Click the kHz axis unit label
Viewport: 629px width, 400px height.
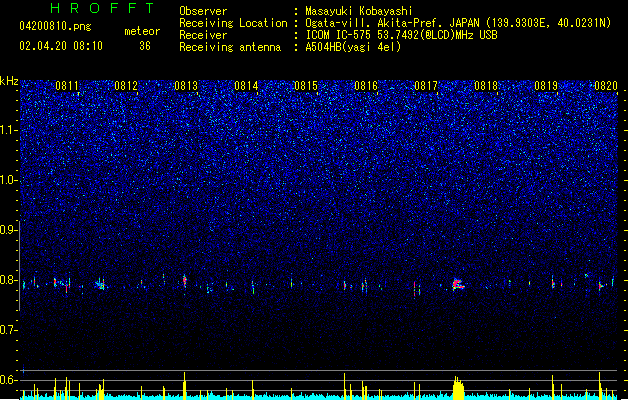click(9, 81)
